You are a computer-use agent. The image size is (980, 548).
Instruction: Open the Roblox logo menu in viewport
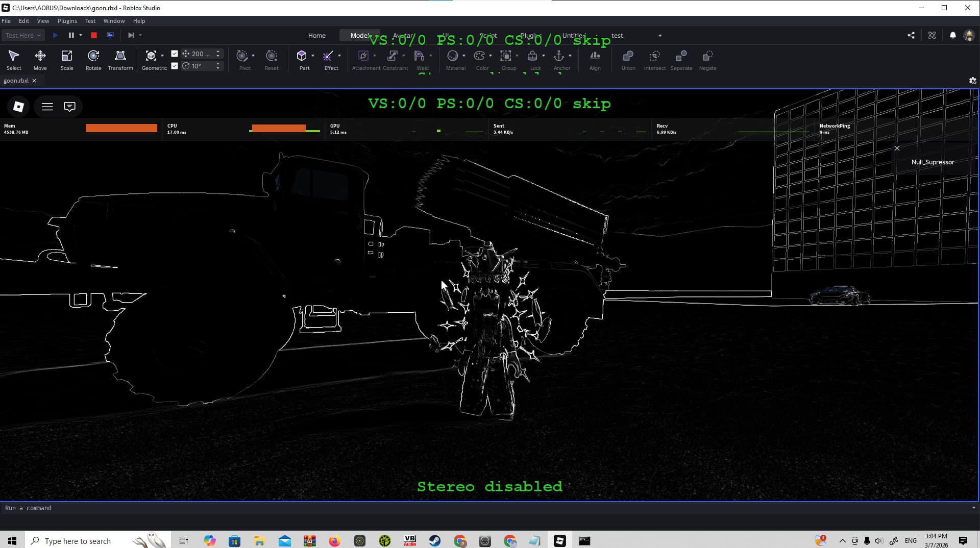(x=19, y=106)
